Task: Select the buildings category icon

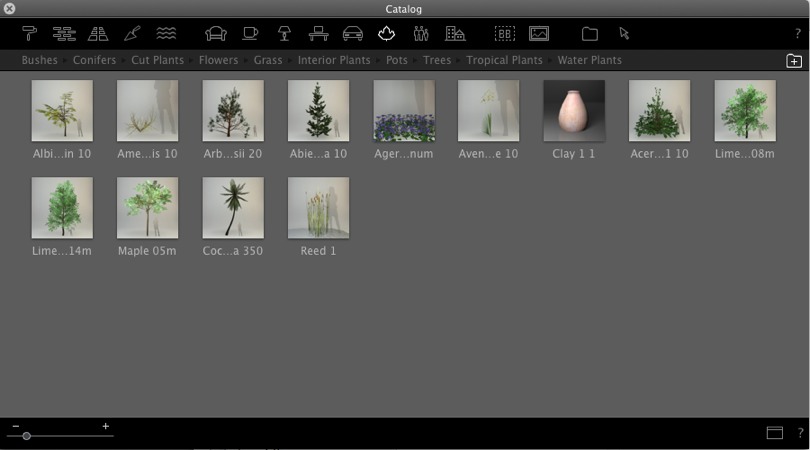Action: pyautogui.click(x=455, y=34)
